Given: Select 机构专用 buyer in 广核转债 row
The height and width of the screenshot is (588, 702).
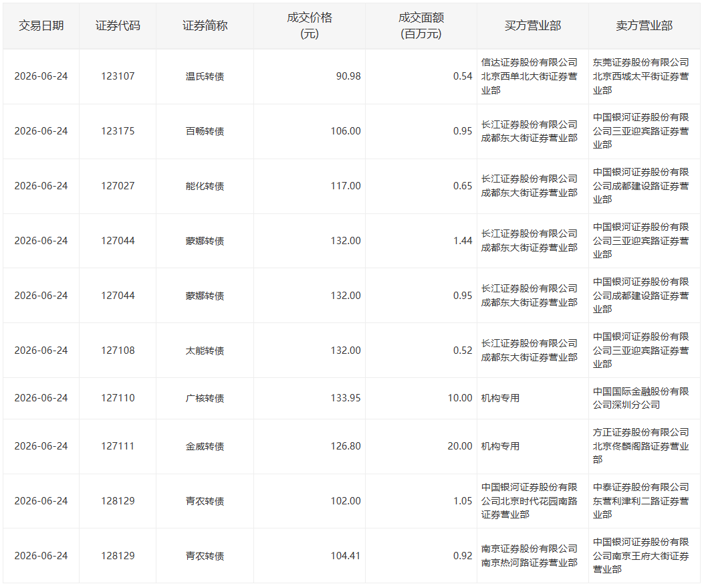Looking at the screenshot, I should [500, 398].
